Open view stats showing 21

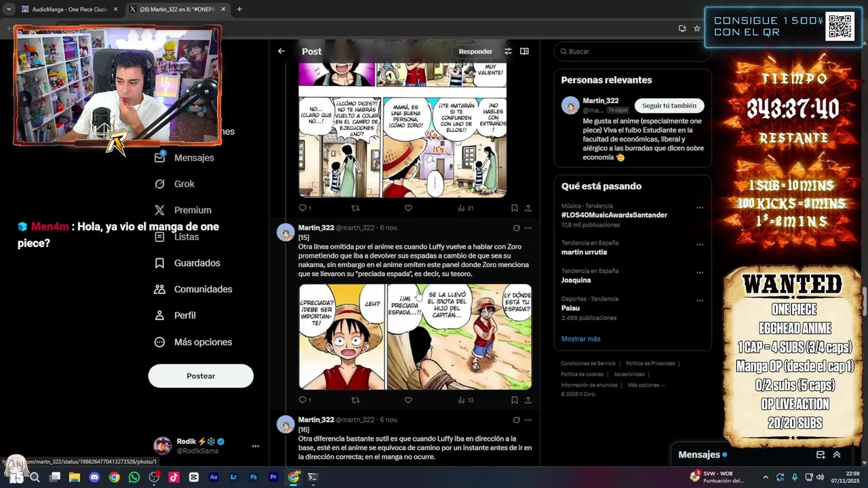(x=465, y=208)
